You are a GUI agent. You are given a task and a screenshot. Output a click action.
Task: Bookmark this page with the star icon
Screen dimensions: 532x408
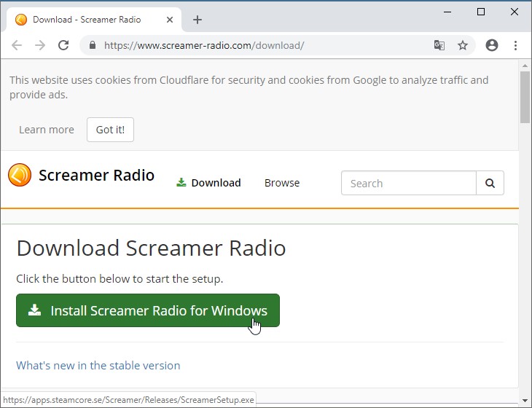click(x=463, y=45)
